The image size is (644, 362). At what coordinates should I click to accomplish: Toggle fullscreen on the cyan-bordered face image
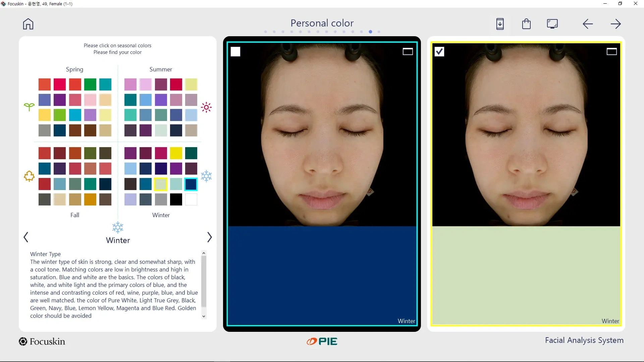coord(408,51)
